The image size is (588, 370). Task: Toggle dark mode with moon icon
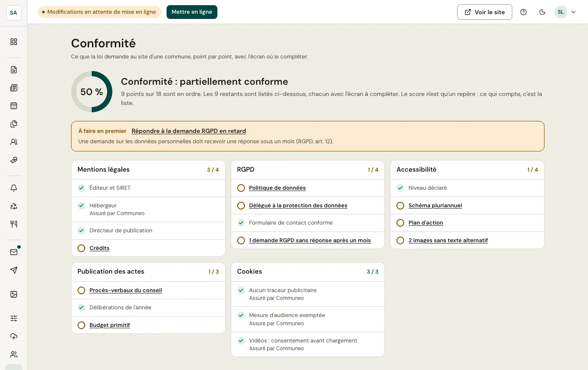click(542, 12)
